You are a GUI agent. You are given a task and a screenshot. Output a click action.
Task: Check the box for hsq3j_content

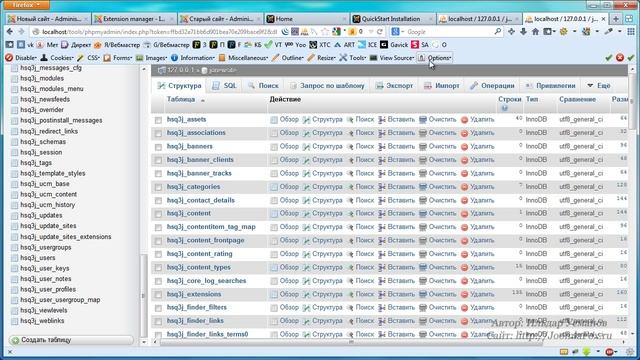pos(158,214)
